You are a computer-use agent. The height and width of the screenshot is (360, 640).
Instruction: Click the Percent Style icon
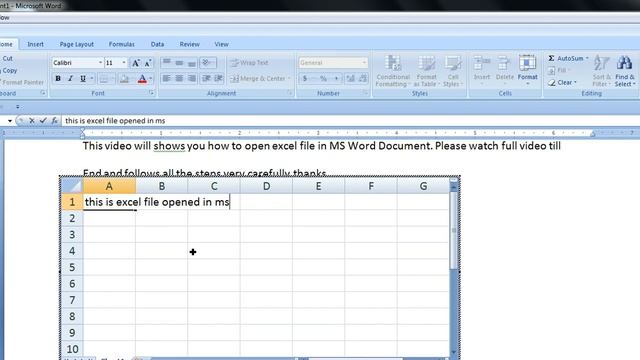pyautogui.click(x=323, y=78)
